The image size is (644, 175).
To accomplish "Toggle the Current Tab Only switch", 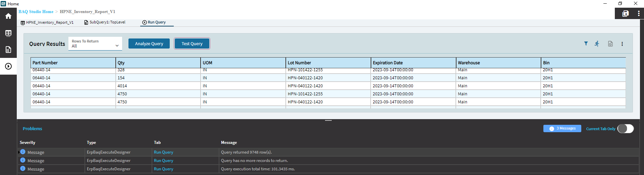I will click(626, 128).
